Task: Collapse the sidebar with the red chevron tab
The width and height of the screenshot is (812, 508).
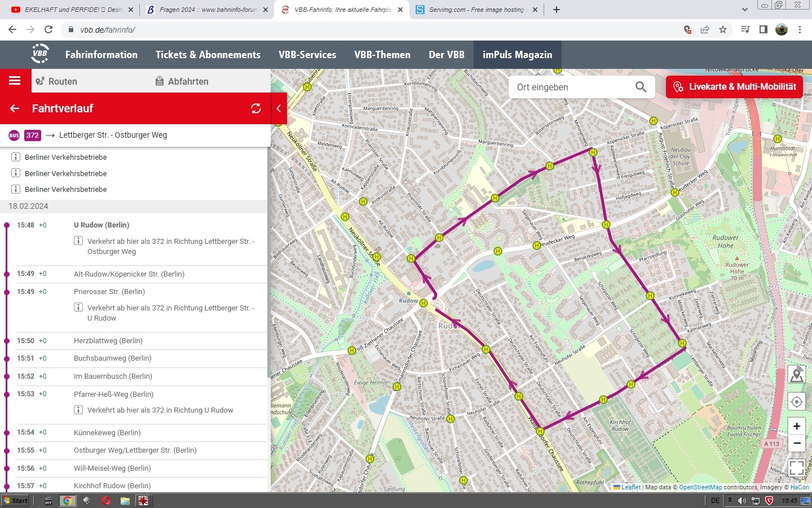Action: (279, 108)
